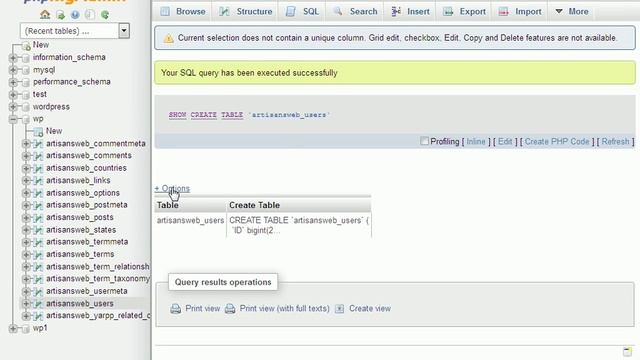Open artisansweb_termmeta table
This screenshot has height=360, width=640.
point(87,242)
